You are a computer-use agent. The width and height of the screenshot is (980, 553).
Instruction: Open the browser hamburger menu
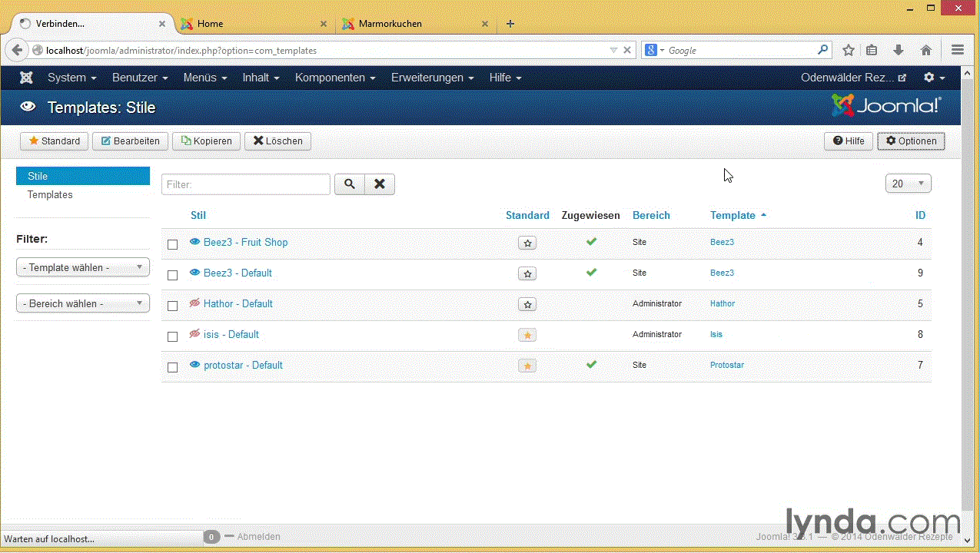click(958, 50)
